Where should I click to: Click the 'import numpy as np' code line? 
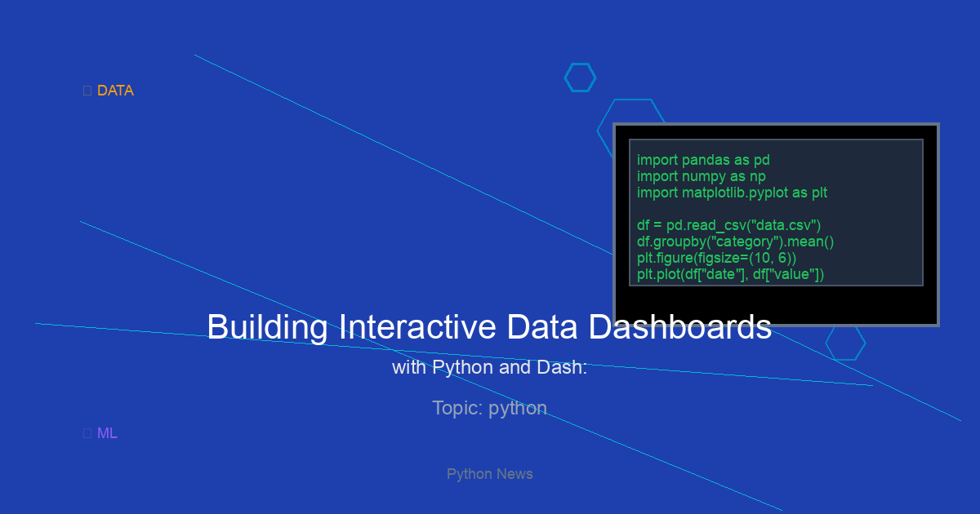(701, 176)
